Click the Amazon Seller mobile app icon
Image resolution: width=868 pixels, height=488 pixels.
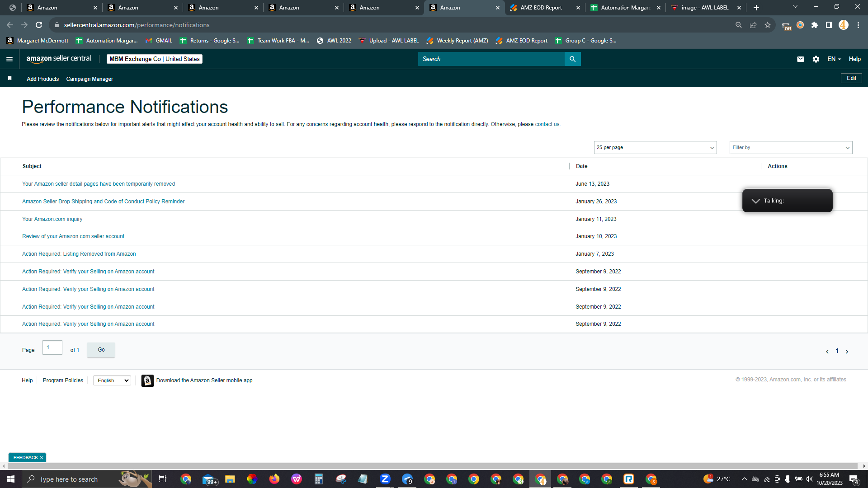click(147, 381)
